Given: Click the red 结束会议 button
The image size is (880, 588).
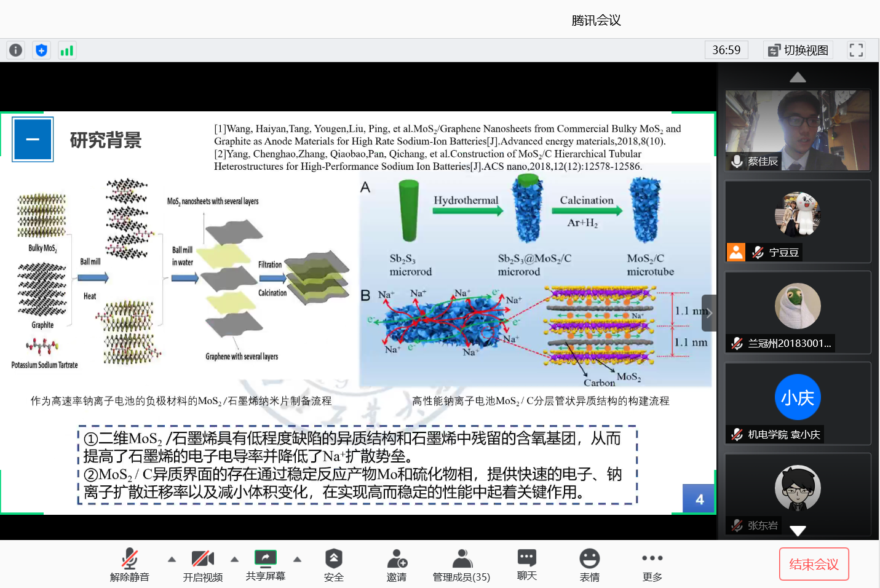Looking at the screenshot, I should tap(814, 564).
